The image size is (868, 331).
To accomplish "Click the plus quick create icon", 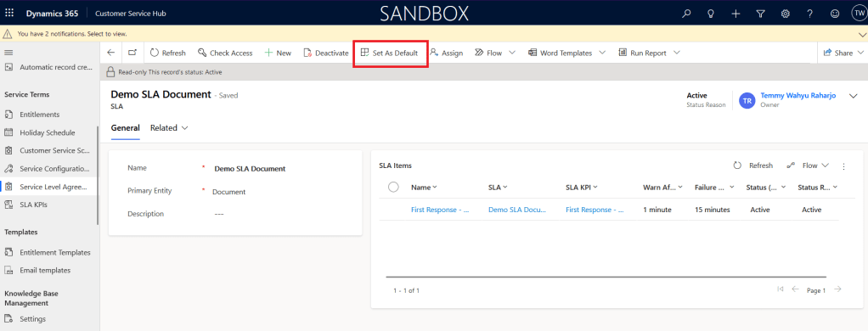I will click(736, 14).
